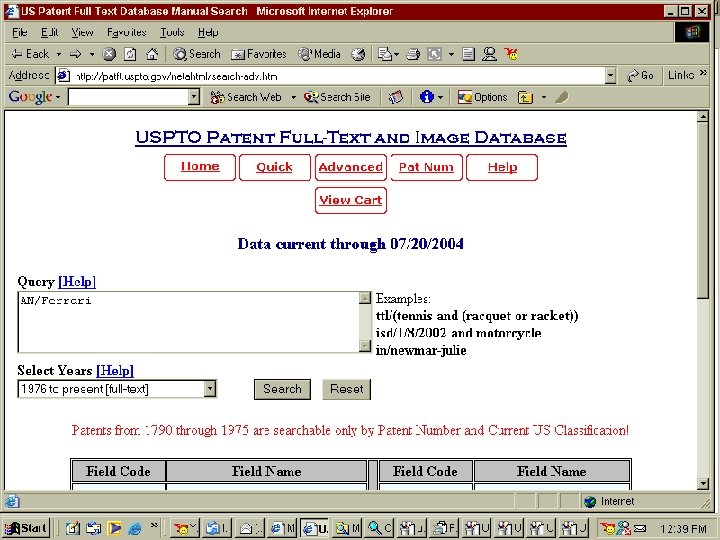Click the USPTO Patent Full-Text title link
The image size is (720, 540).
[x=351, y=137]
